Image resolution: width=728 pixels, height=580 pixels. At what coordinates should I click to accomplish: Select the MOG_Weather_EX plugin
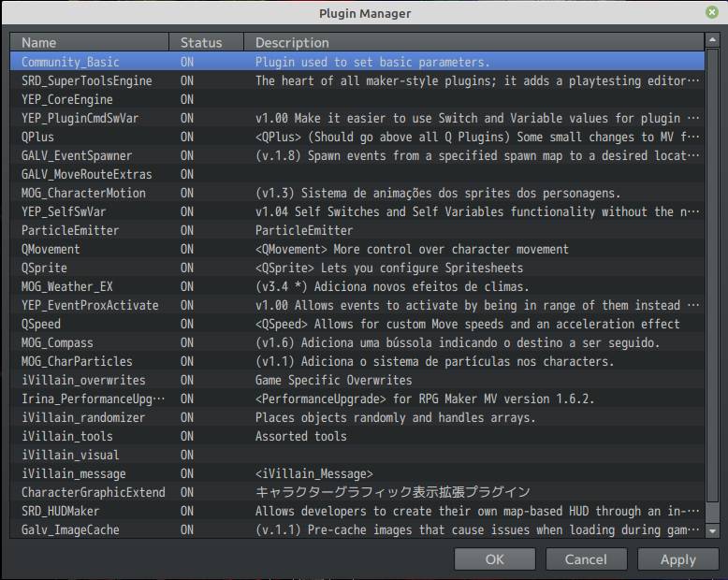(x=357, y=286)
